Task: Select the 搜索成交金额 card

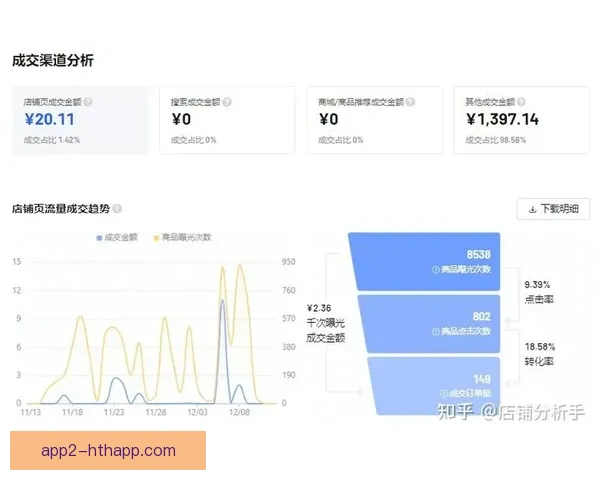Action: click(x=227, y=120)
